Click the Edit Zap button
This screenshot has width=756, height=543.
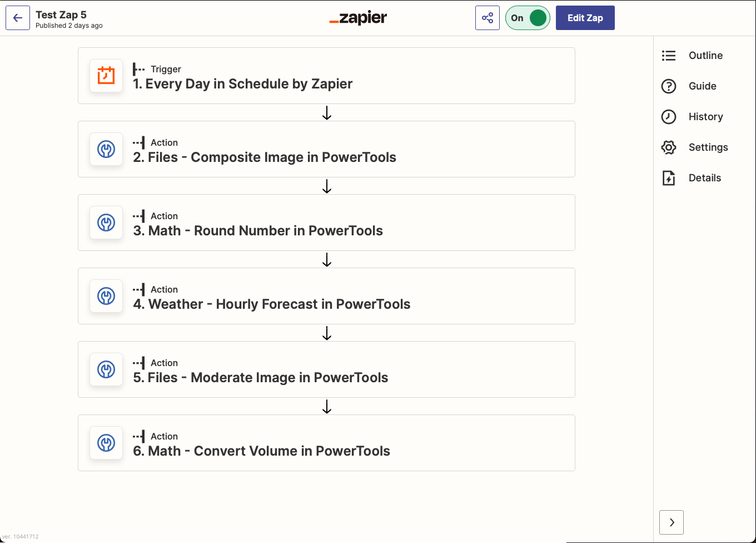click(x=585, y=17)
